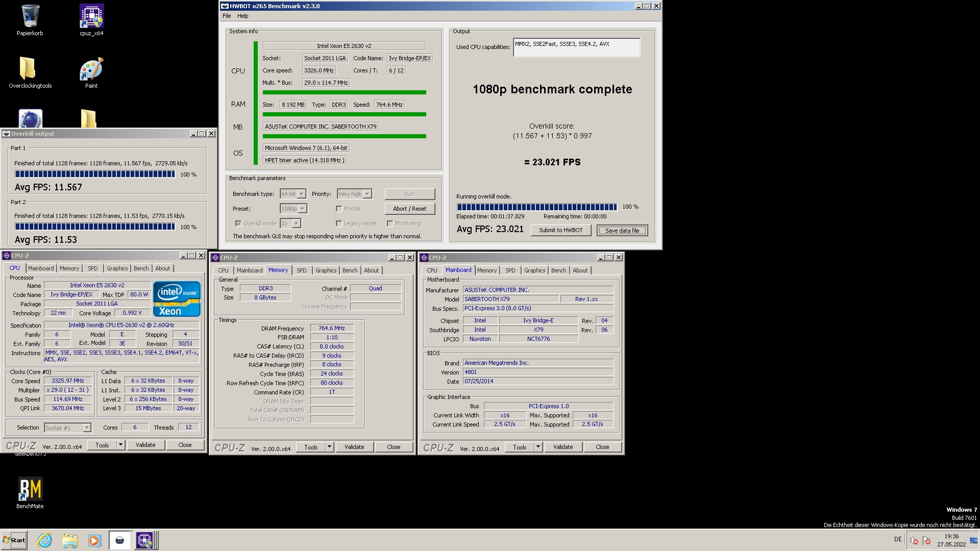Open the Help menu in HWBOT
980x551 pixels.
point(242,16)
